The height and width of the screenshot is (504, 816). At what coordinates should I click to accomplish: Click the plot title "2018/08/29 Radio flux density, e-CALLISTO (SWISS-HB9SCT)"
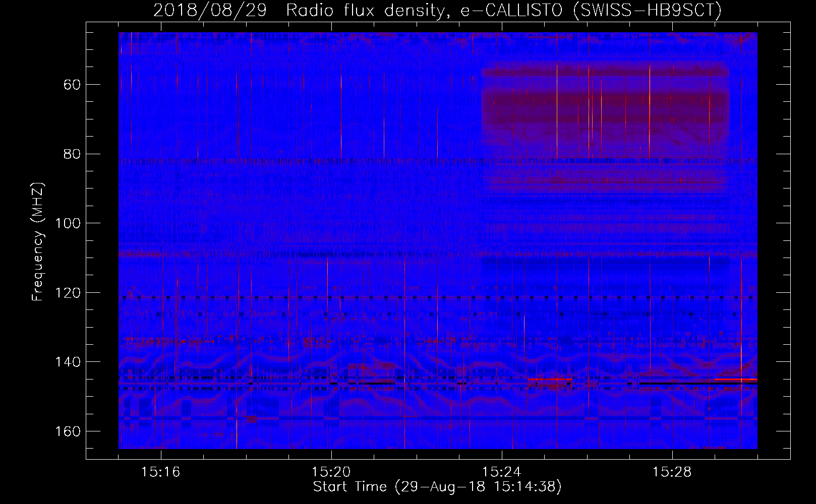click(437, 10)
